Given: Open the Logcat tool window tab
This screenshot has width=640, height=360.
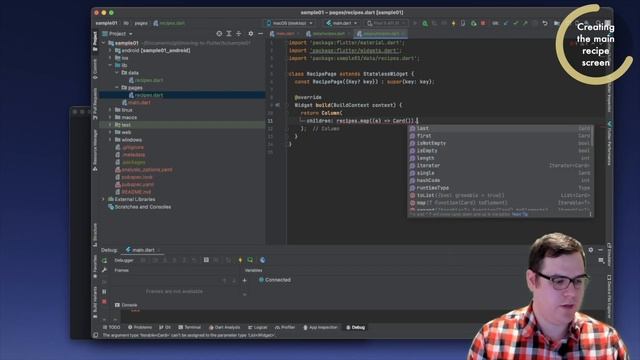Looking at the screenshot, I should tap(258, 327).
